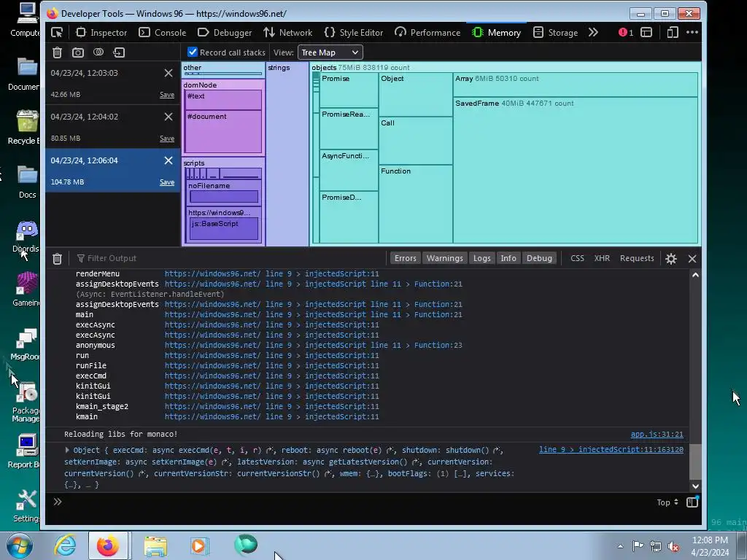Save the 42.66 MB snapshot
The width and height of the screenshot is (747, 560).
(x=167, y=95)
